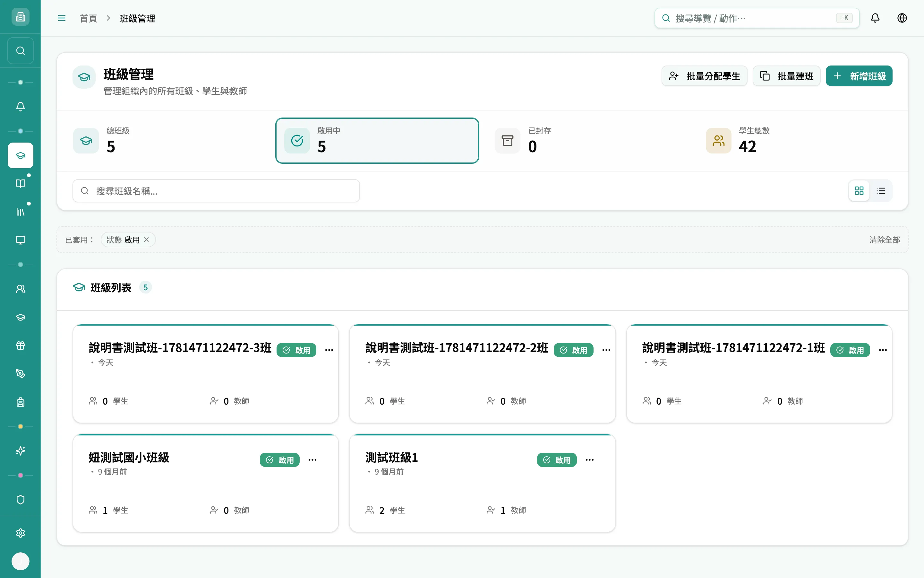Open the sidebar search icon
Screen dimensions: 924x578
[20, 51]
